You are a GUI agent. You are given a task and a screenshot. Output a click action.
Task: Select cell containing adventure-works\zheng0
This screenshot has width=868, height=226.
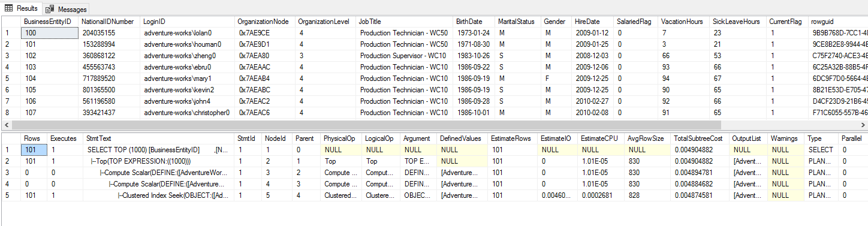188,55
